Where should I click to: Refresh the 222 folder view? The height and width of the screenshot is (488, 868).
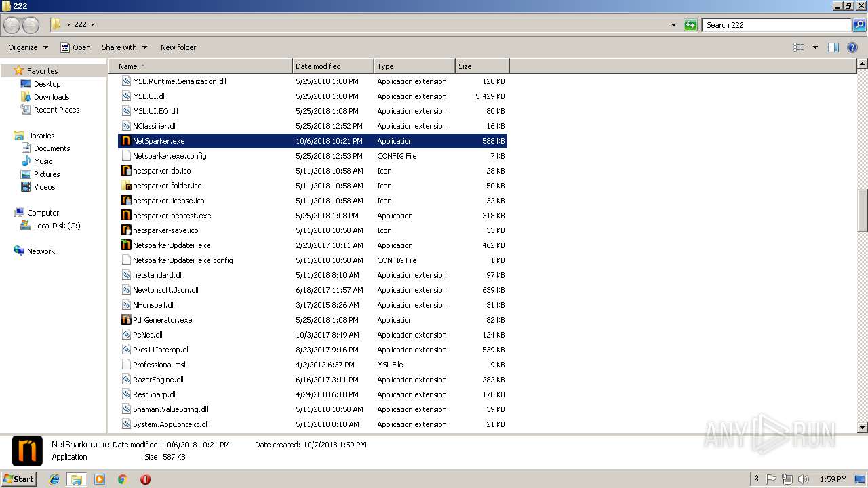690,25
